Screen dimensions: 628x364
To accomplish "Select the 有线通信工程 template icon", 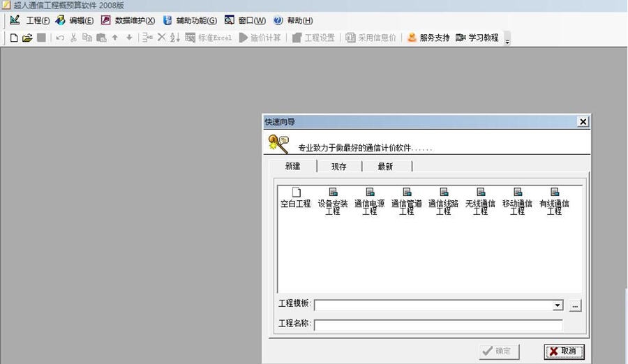I will point(554,202).
